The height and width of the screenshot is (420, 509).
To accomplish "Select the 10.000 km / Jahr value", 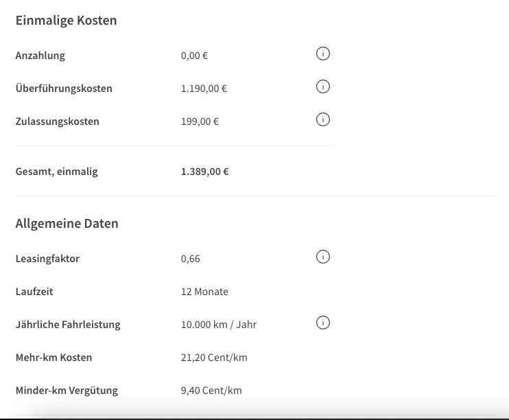I will tap(218, 325).
